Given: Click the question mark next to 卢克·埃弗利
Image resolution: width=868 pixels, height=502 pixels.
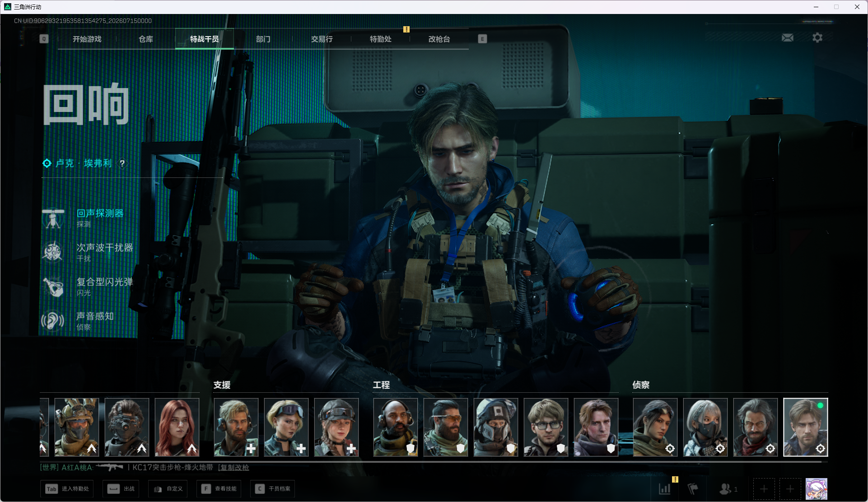Looking at the screenshot, I should (x=122, y=163).
